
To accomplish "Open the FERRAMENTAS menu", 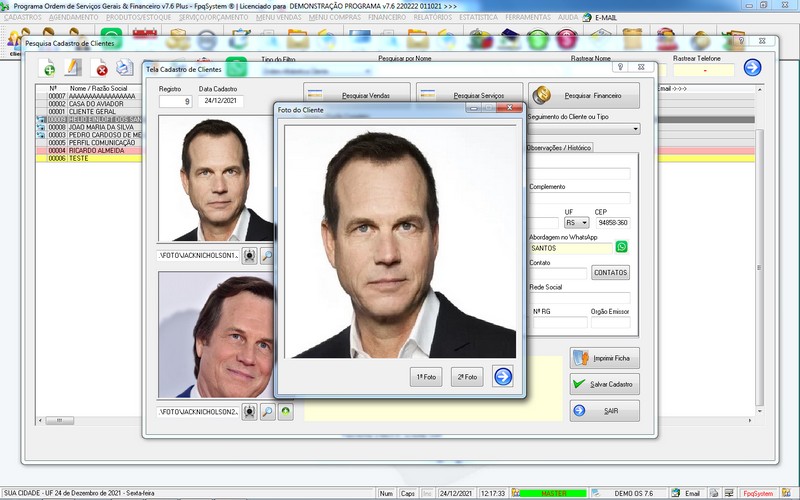I will (528, 17).
